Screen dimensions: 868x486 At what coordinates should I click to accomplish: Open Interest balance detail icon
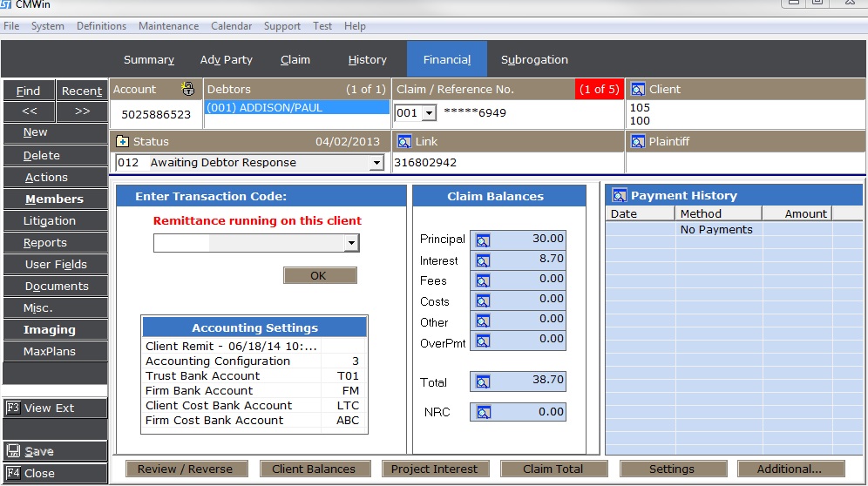[482, 260]
